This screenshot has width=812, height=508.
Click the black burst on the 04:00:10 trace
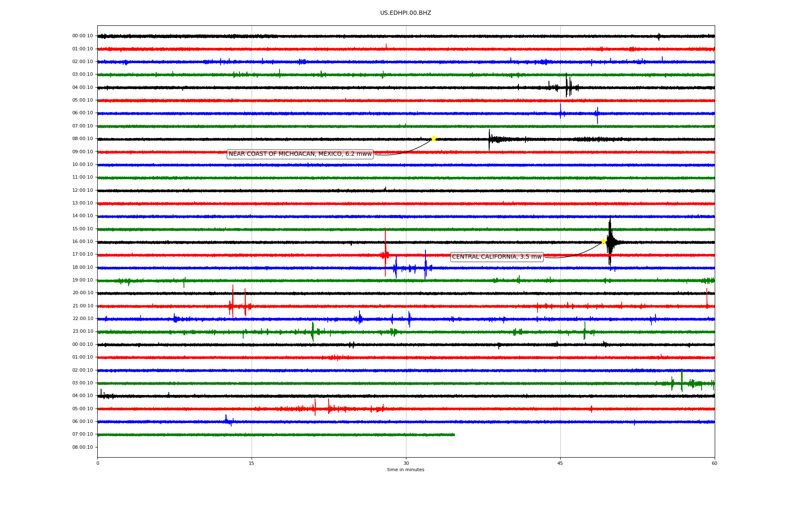click(567, 87)
